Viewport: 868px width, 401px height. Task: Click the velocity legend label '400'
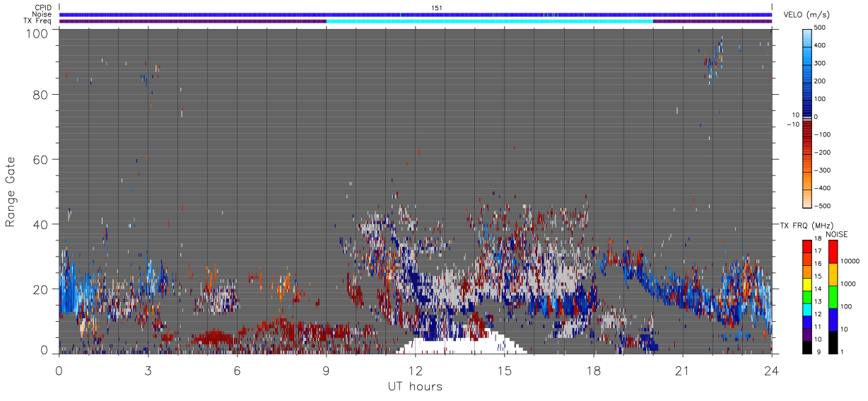[820, 45]
